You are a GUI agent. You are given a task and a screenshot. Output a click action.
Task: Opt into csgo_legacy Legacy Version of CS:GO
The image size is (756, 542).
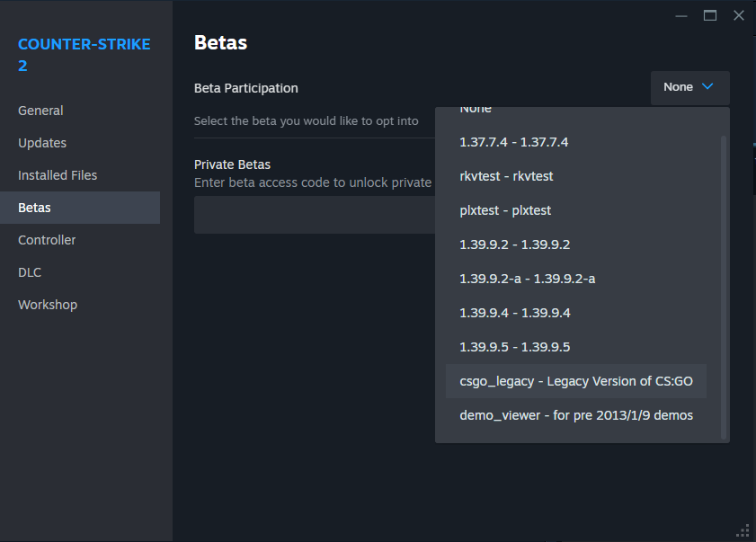pyautogui.click(x=575, y=381)
